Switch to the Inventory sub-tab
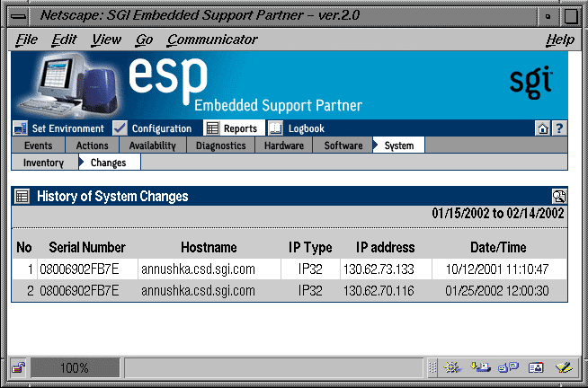588x388 pixels. [x=43, y=163]
